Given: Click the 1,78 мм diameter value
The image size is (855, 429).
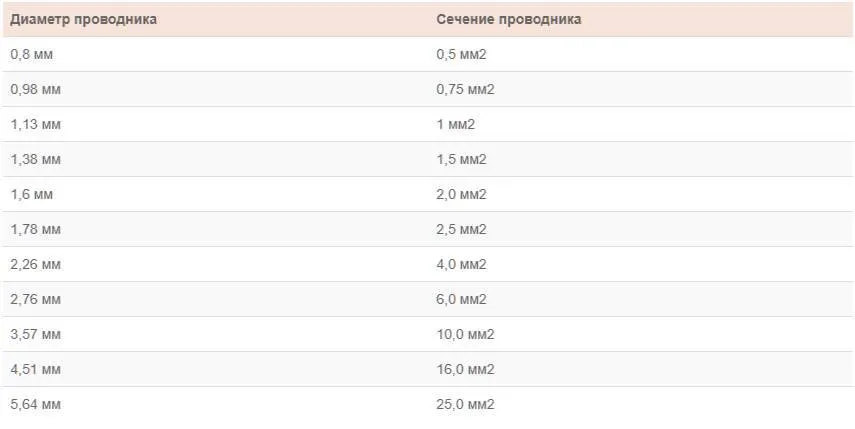Looking at the screenshot, I should click(35, 229).
